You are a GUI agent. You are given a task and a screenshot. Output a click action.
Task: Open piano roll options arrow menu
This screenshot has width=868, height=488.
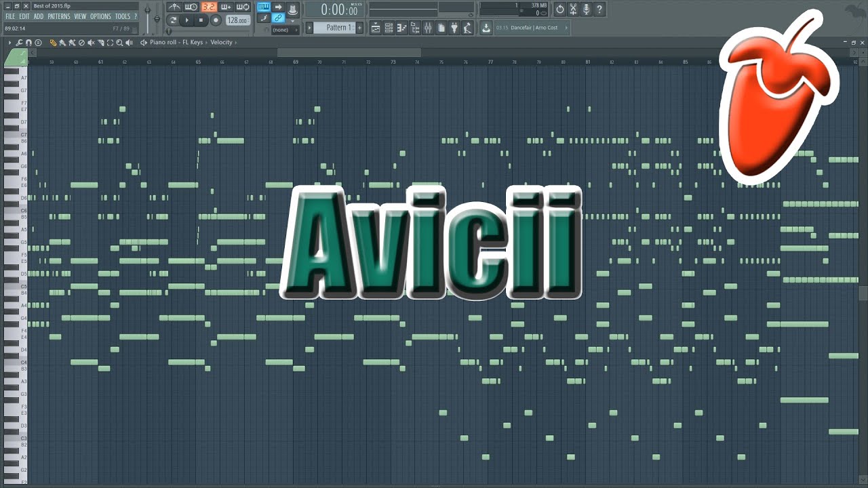pyautogui.click(x=9, y=43)
